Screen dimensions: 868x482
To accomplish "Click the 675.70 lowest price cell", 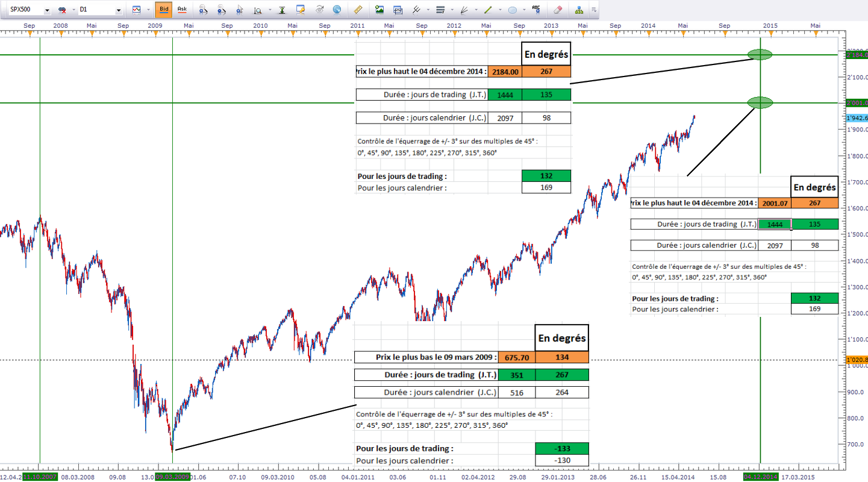I will click(x=518, y=357).
